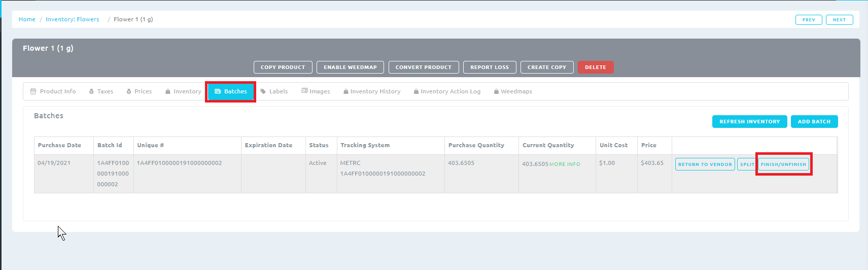Click the lock icon beside Weedmaps tab
This screenshot has width=868, height=270.
click(x=496, y=91)
